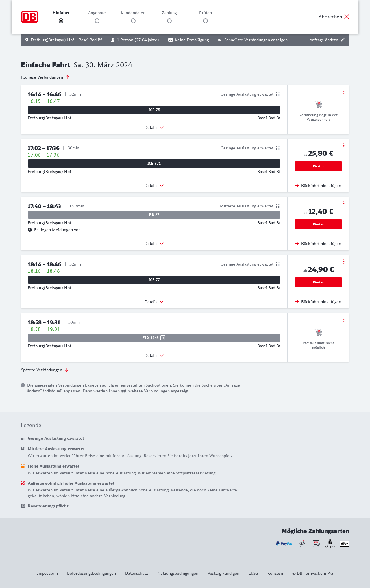Add Rückfahrt to ICE 371 connection
This screenshot has width=370, height=588.
pos(318,186)
